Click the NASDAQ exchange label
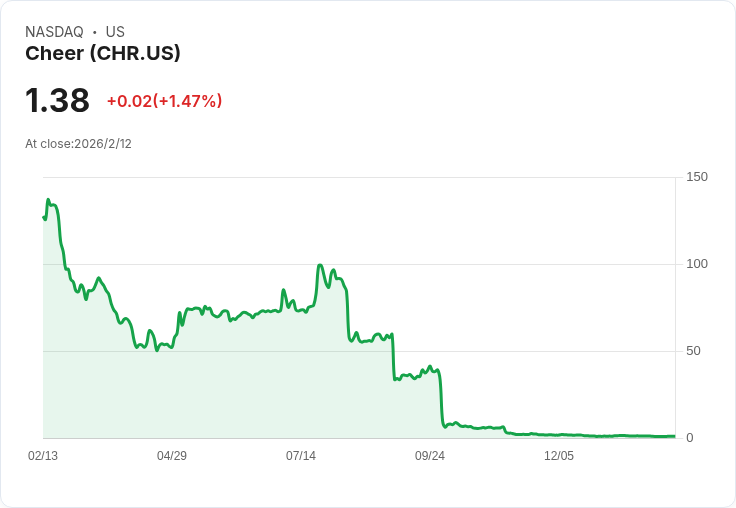The width and height of the screenshot is (736, 508). coord(54,31)
